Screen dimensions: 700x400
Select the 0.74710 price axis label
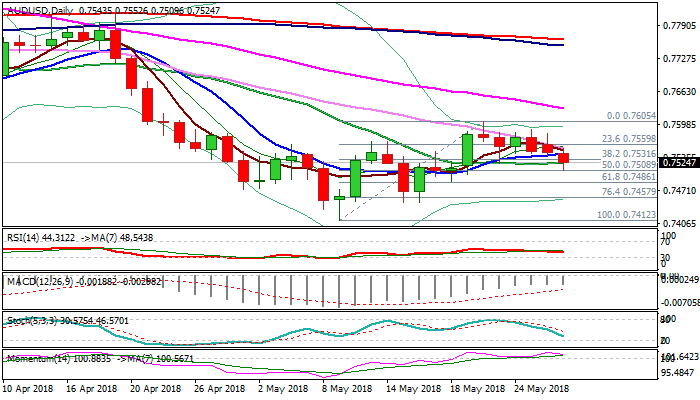(x=676, y=190)
